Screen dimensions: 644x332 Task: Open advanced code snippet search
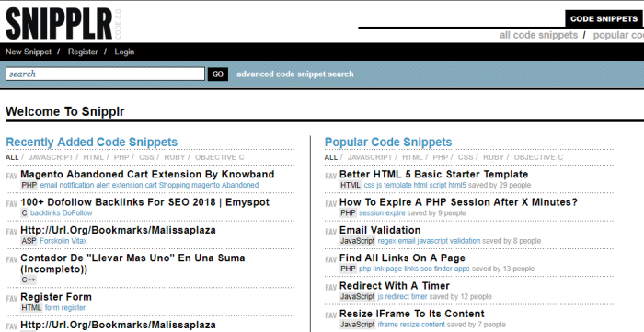tap(295, 74)
